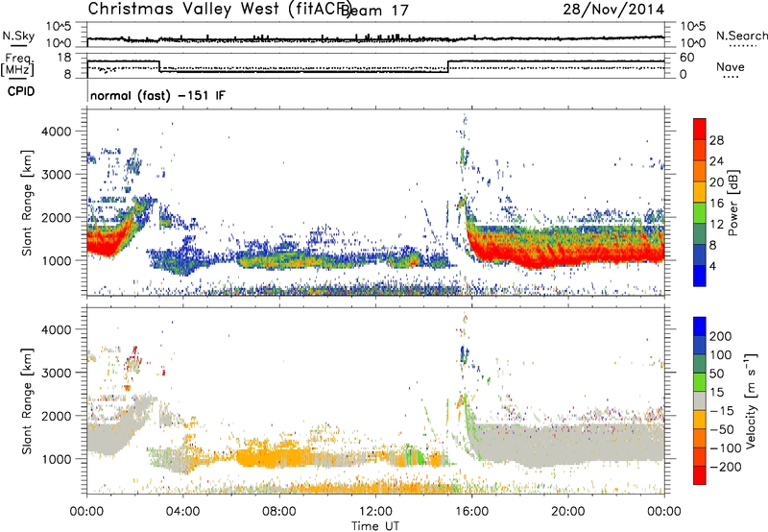Click the green velocity patch near 13:30
The image size is (768, 532).
tap(414, 455)
